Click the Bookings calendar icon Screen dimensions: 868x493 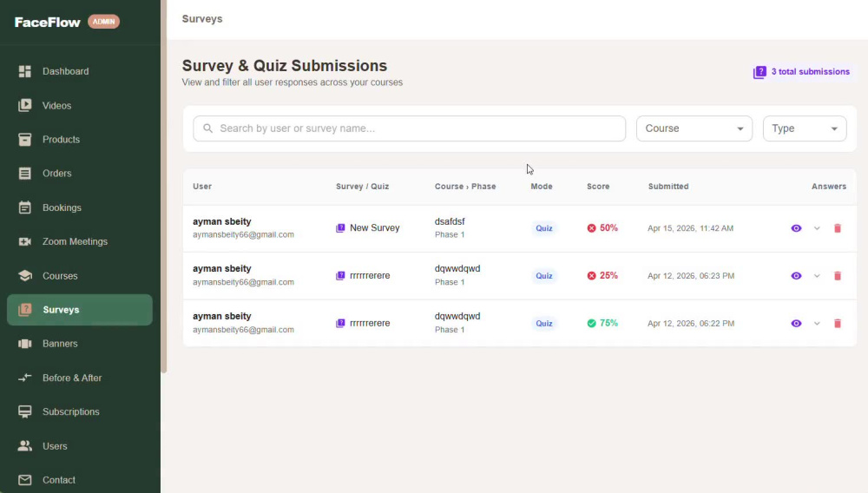25,207
